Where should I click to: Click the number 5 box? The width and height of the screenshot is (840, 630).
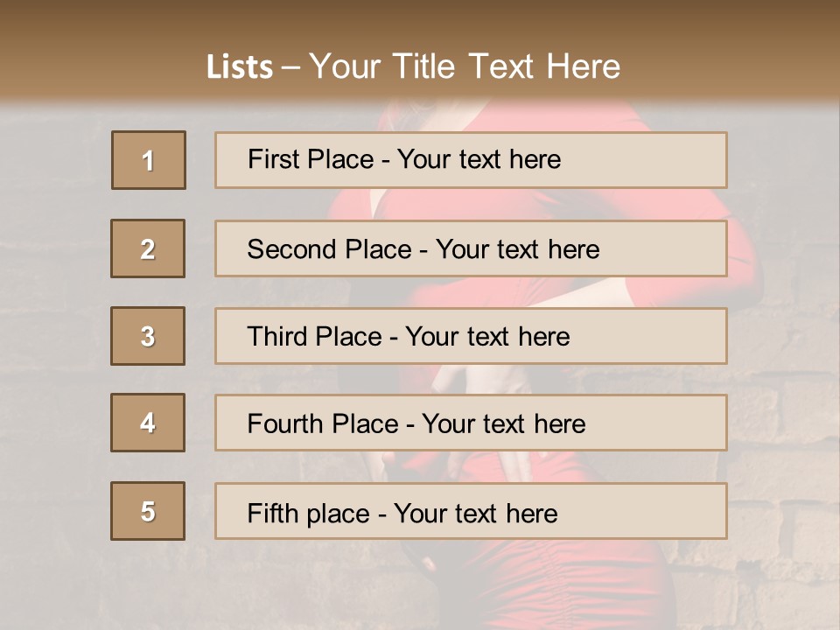pyautogui.click(x=148, y=511)
